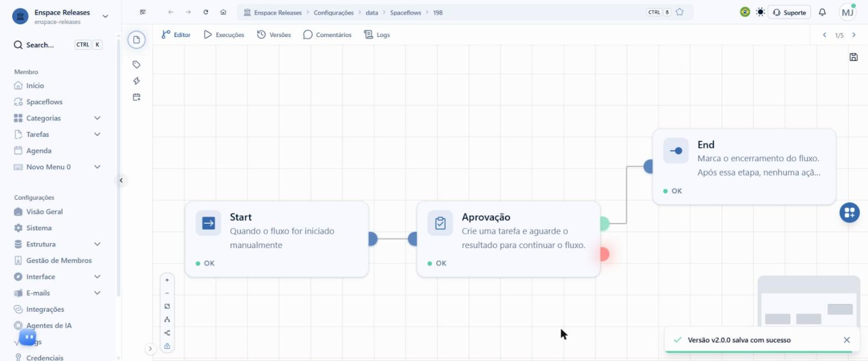Open the add-node floating blue button
Screen dimensions: 868x361
(850, 212)
